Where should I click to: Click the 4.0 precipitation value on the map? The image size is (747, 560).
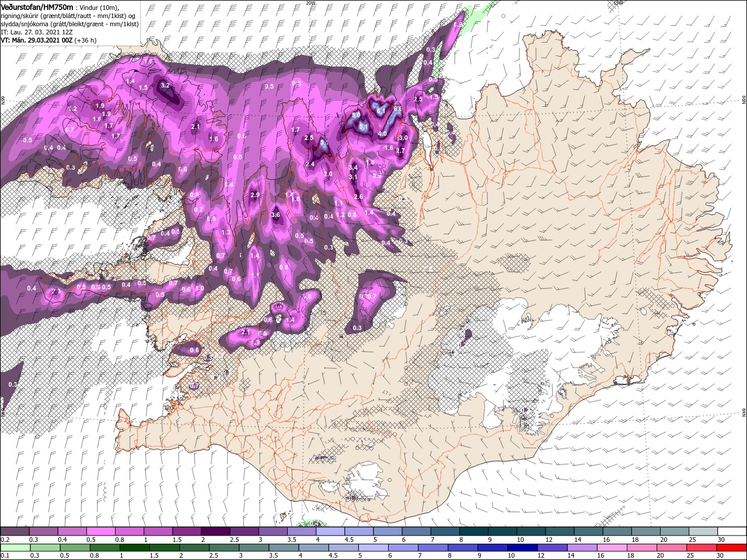click(x=382, y=134)
